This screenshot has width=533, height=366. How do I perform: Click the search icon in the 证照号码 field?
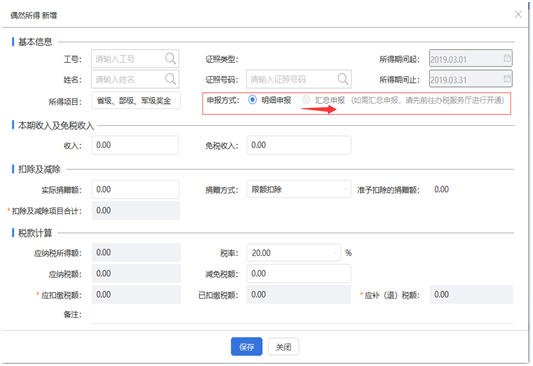pyautogui.click(x=343, y=79)
